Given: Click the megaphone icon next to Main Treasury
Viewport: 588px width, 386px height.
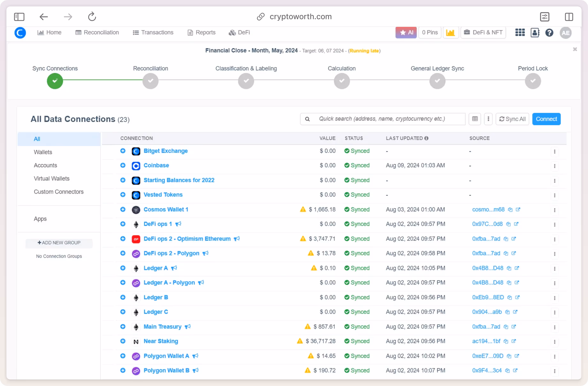Looking at the screenshot, I should pos(188,327).
